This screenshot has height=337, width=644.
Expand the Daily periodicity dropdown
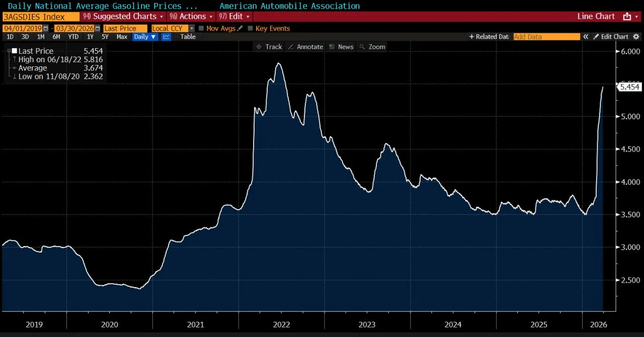tap(145, 37)
